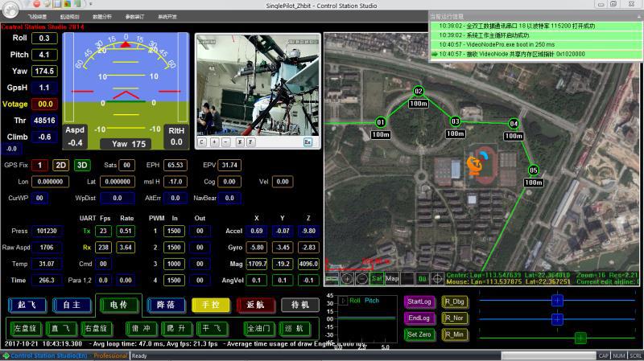The width and height of the screenshot is (644, 361).
Task: Click the top blue slider handle
Action: (557, 300)
